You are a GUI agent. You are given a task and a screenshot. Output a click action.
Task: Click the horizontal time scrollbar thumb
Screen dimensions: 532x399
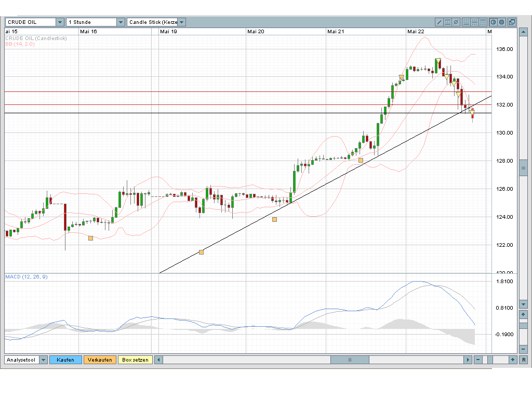pyautogui.click(x=350, y=360)
